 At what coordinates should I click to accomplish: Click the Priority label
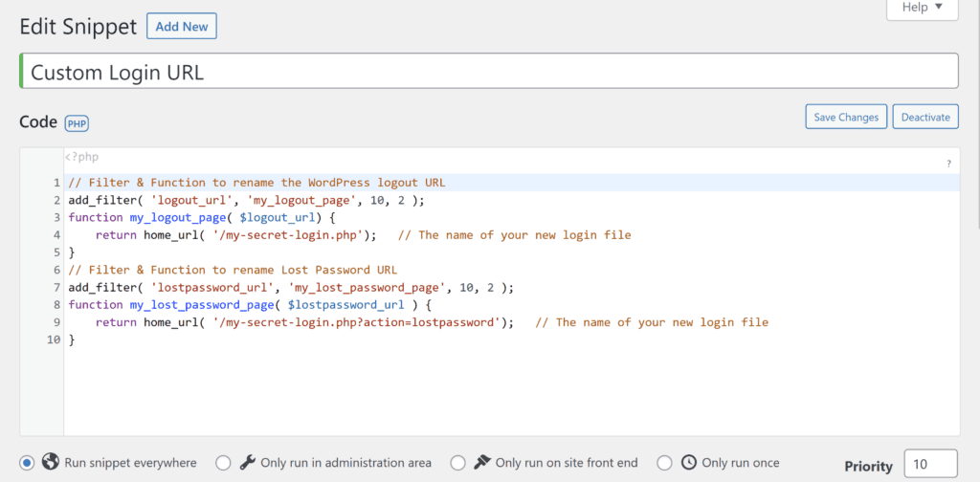pos(869,467)
